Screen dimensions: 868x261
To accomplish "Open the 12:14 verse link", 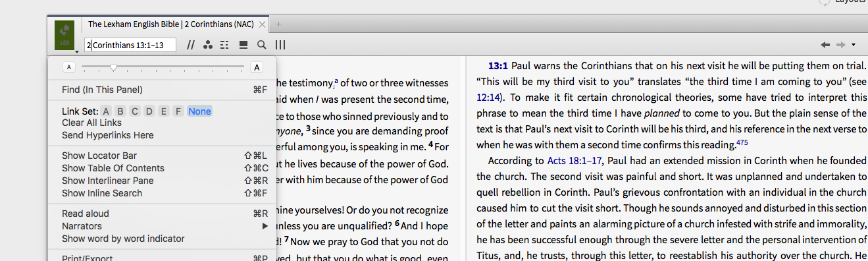I will [x=488, y=97].
